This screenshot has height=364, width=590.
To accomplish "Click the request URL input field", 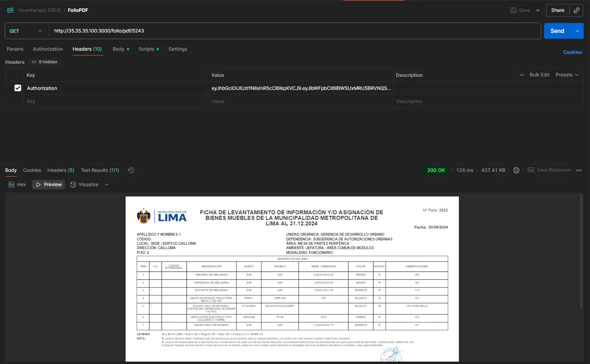I will 293,31.
